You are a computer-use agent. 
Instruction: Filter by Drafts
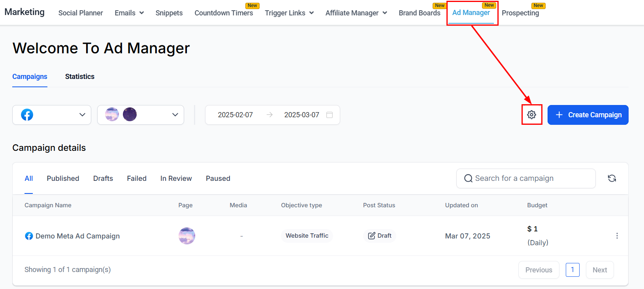pos(103,178)
